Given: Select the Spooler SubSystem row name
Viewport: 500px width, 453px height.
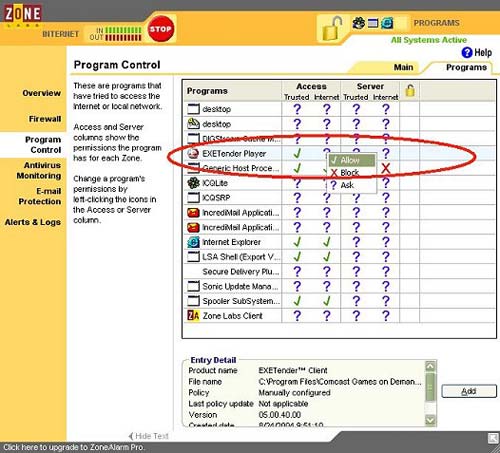Looking at the screenshot, I should (241, 301).
